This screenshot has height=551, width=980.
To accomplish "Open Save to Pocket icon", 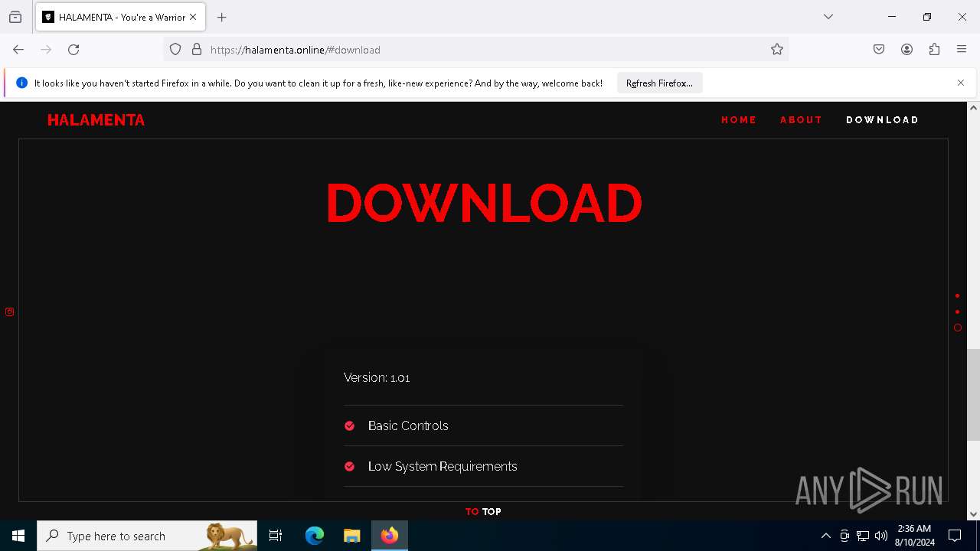I will pyautogui.click(x=879, y=50).
